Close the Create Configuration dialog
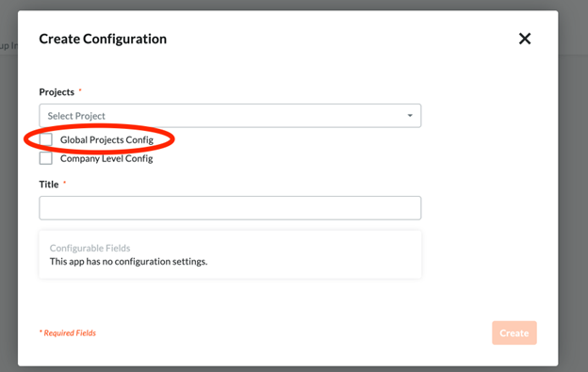The height and width of the screenshot is (372, 588). pyautogui.click(x=525, y=39)
